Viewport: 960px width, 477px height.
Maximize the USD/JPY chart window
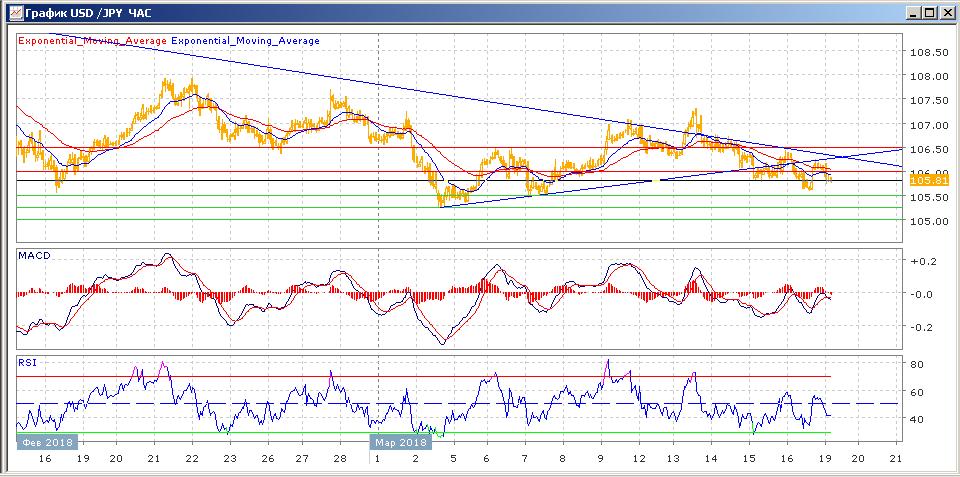(930, 12)
